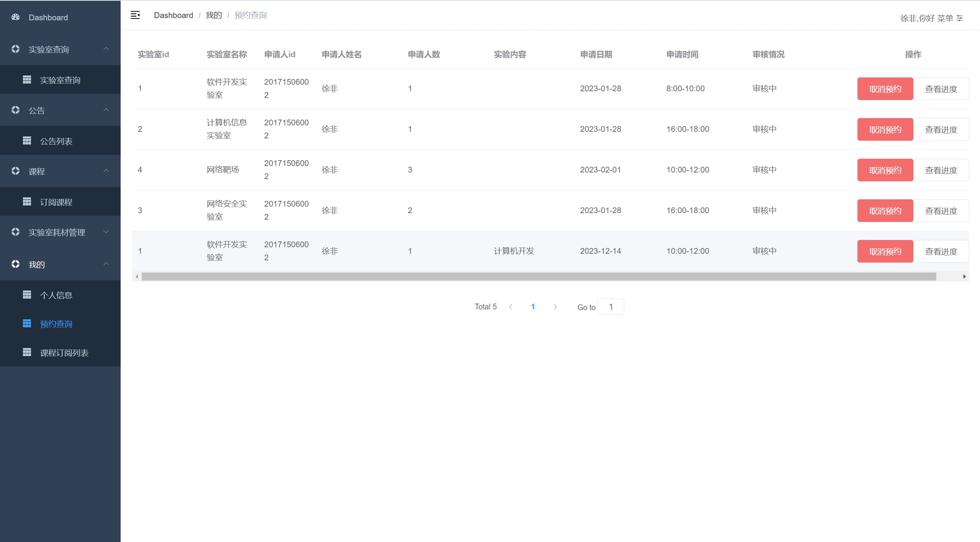Click the horizontal table scrollbar thumb
The height and width of the screenshot is (542, 980).
click(538, 276)
